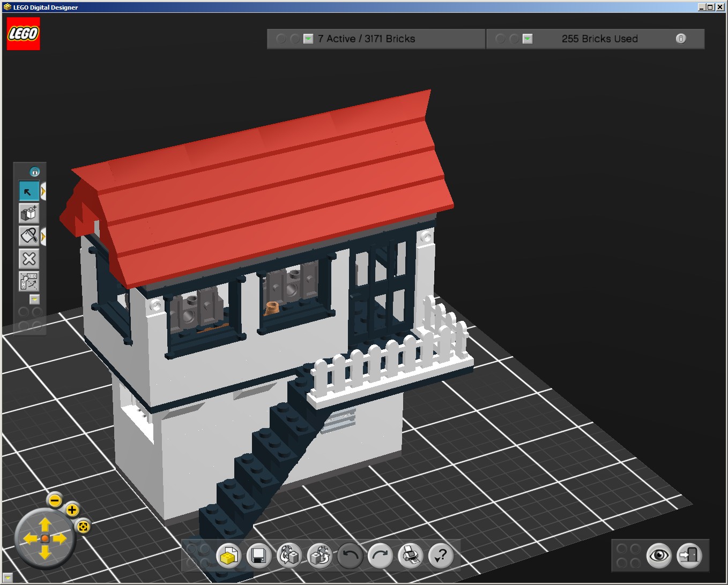Open context help with the question mark icon
The width and height of the screenshot is (728, 585).
441,556
